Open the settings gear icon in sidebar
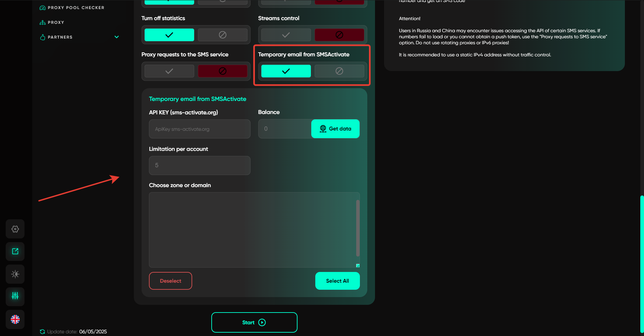The image size is (644, 336). pyautogui.click(x=15, y=229)
